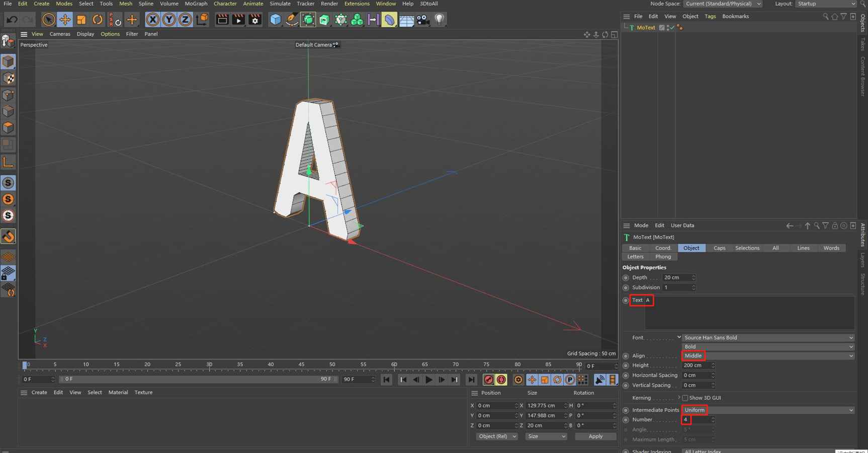Switch to the Coord. tab

point(663,248)
